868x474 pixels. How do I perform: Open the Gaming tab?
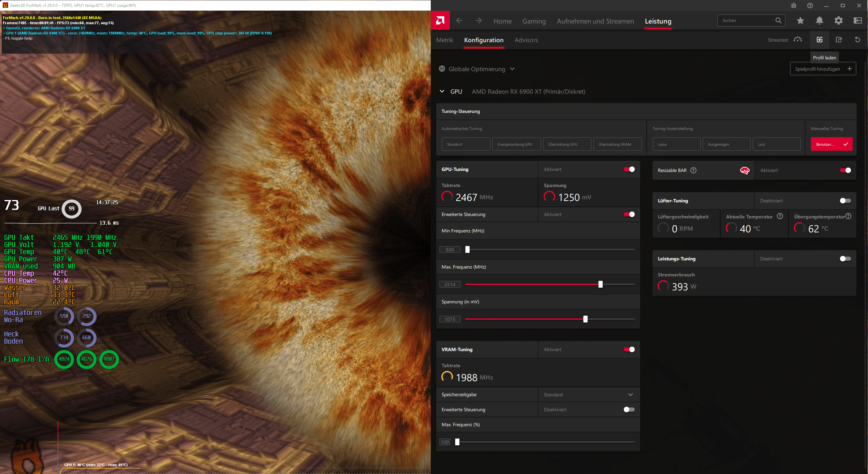[534, 21]
